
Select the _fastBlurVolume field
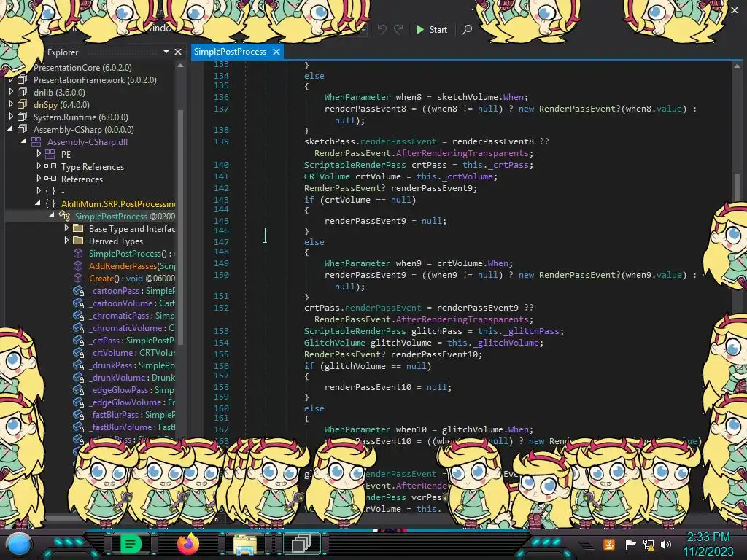pos(132,427)
